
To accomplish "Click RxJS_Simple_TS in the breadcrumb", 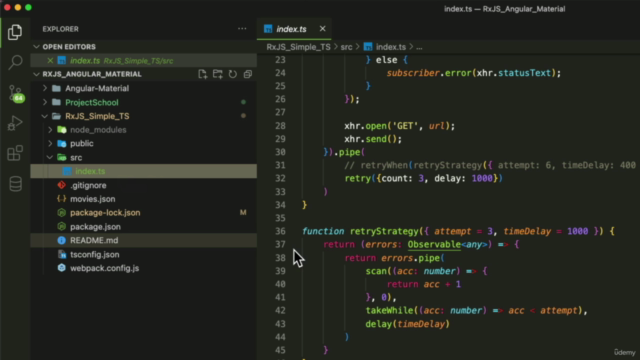I will coord(298,47).
